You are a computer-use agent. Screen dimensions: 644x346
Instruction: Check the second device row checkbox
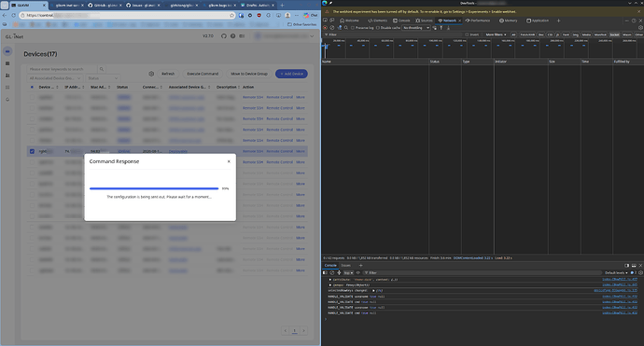point(32,108)
